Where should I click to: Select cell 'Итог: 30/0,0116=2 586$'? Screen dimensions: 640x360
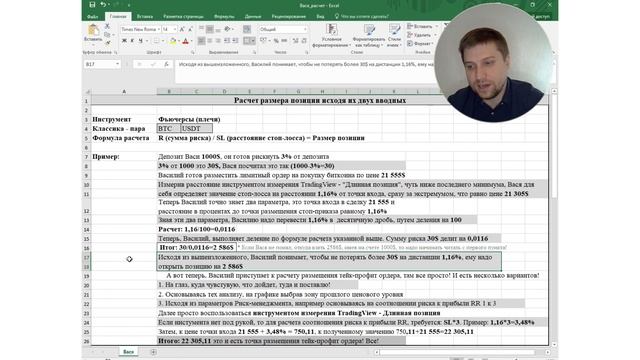click(196, 247)
